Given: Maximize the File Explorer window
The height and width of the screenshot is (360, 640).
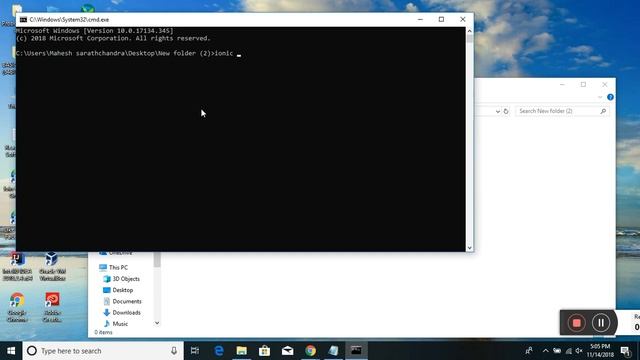Looking at the screenshot, I should click(583, 84).
